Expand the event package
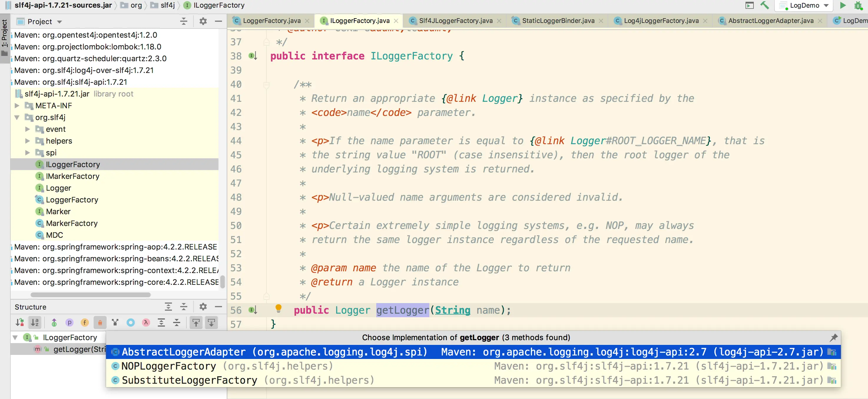 point(28,129)
